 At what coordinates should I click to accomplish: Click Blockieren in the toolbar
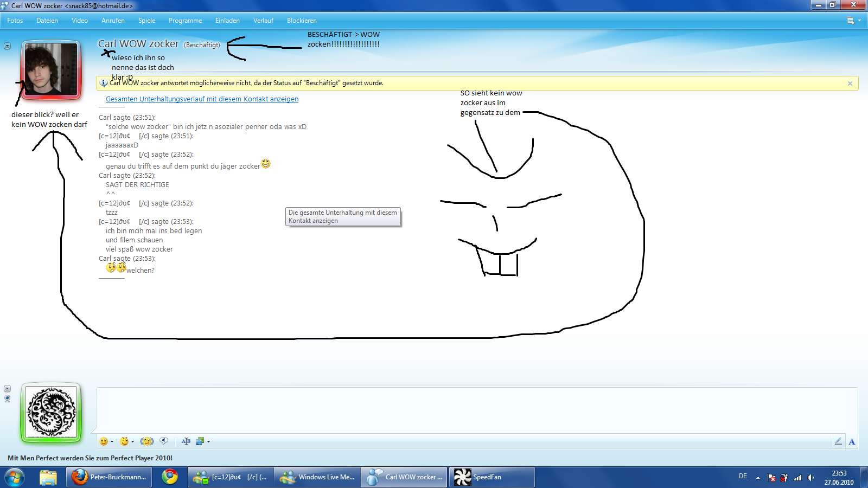coord(302,21)
